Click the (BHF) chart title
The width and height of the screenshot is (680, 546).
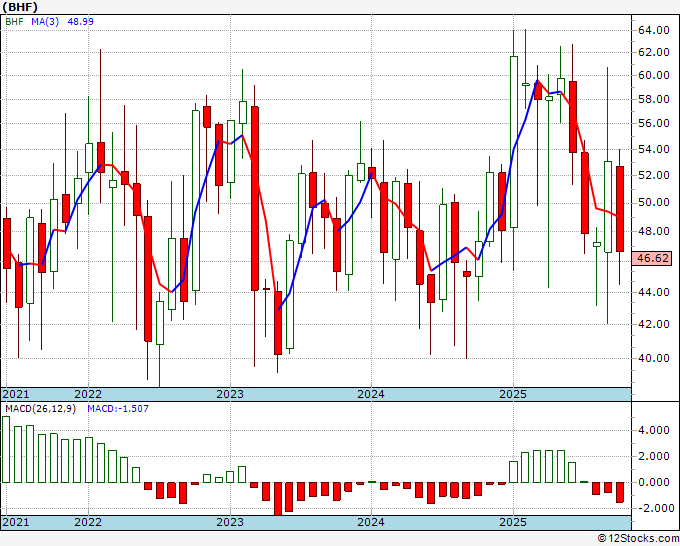click(x=20, y=7)
